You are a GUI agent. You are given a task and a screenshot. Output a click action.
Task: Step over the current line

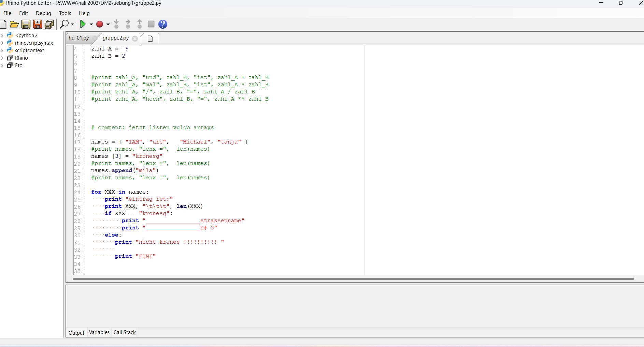pyautogui.click(x=128, y=24)
